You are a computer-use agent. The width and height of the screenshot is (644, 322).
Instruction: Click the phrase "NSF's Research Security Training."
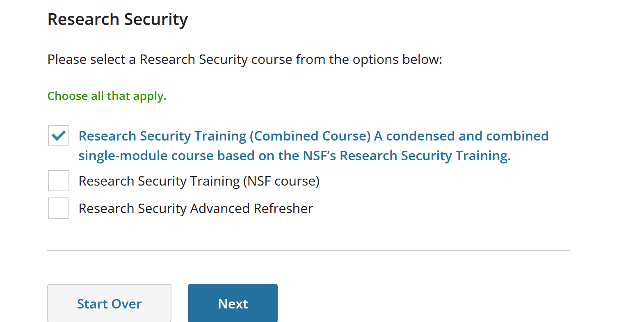coord(406,156)
